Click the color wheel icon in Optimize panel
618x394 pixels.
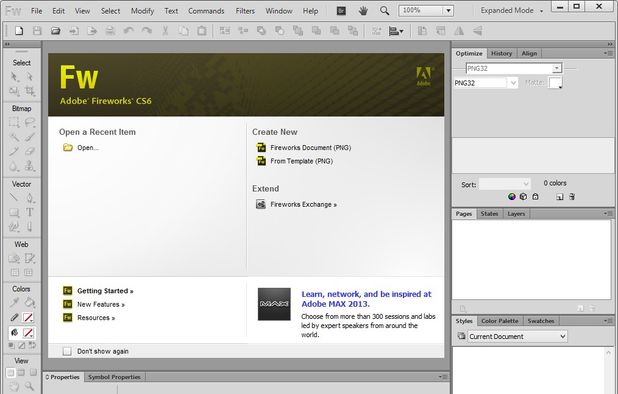[512, 196]
